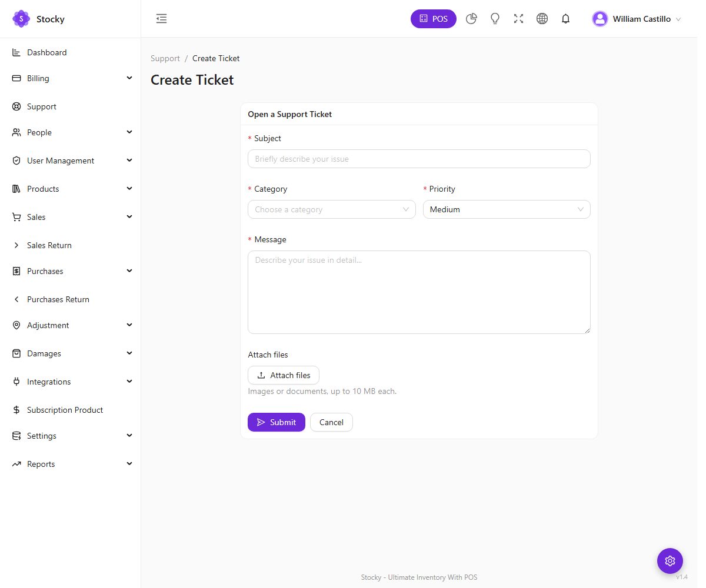Cancel ticket creation
This screenshot has width=706, height=588.
point(331,422)
